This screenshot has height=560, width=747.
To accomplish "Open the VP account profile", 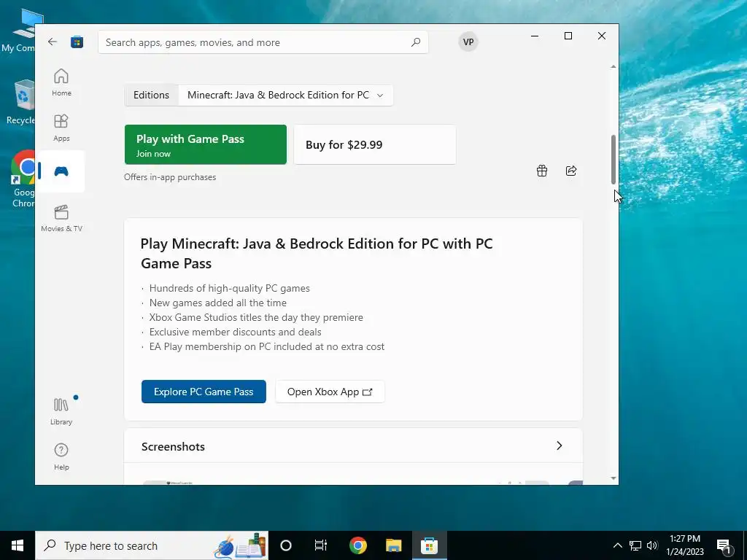I will click(x=468, y=42).
